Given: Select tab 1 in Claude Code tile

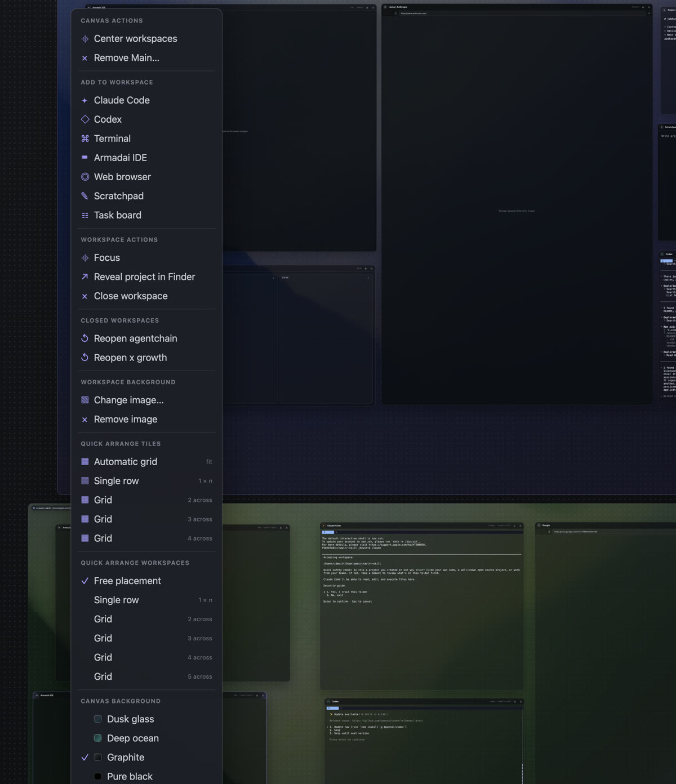Looking at the screenshot, I should tap(328, 532).
